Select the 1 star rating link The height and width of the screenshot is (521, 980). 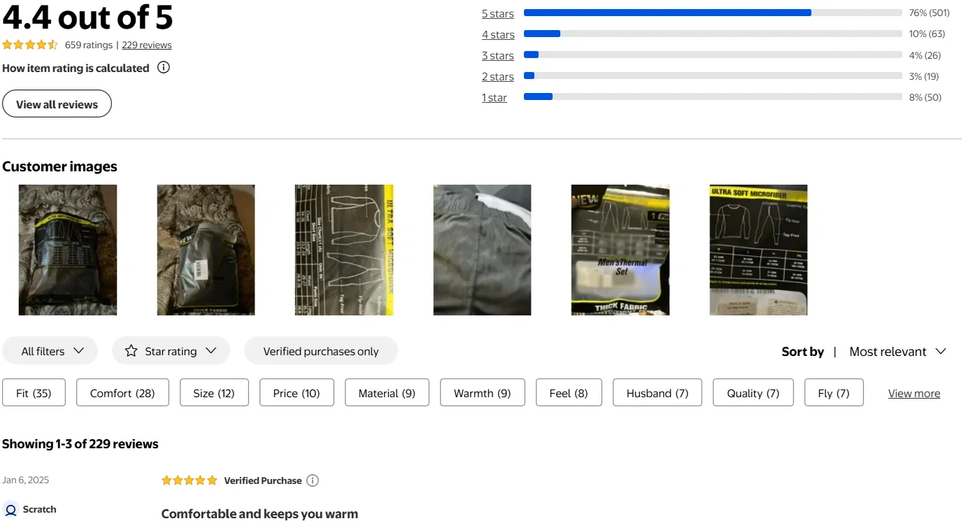tap(495, 97)
